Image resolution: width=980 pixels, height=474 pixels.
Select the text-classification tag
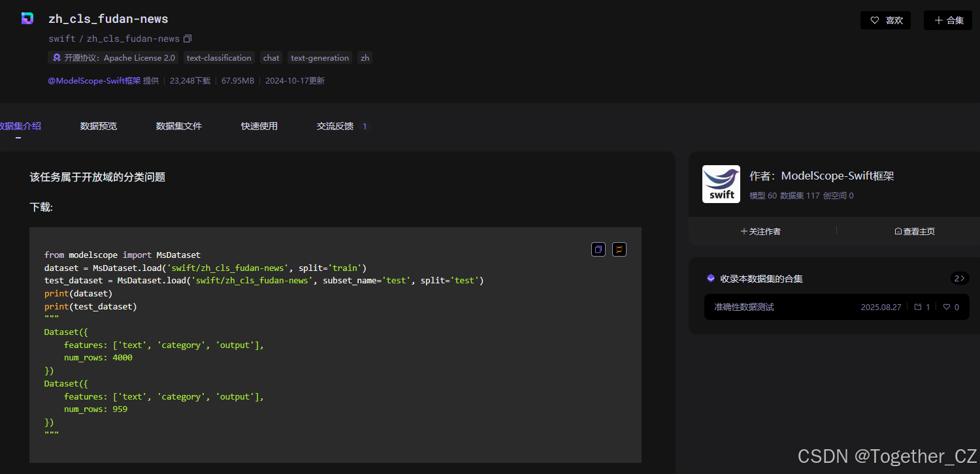coord(219,57)
